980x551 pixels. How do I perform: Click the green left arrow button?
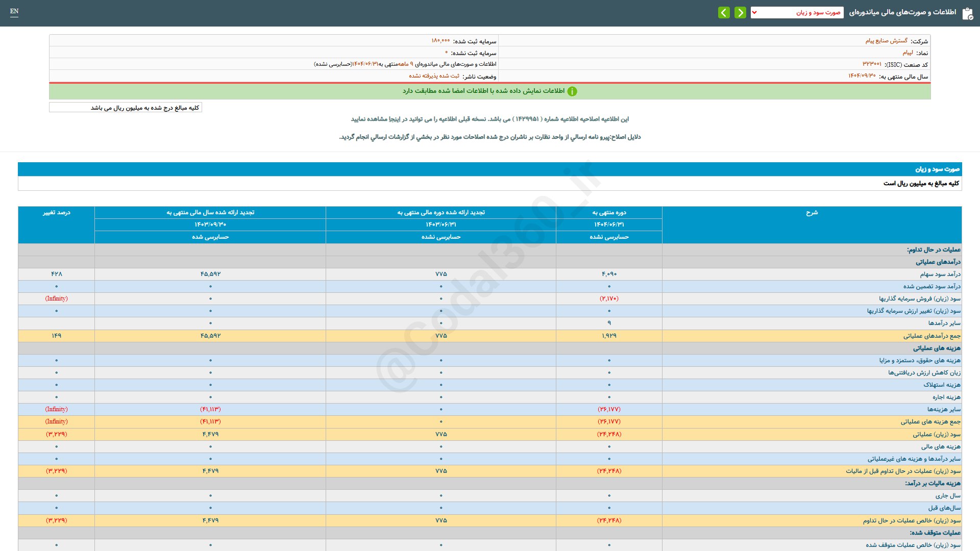tap(724, 13)
